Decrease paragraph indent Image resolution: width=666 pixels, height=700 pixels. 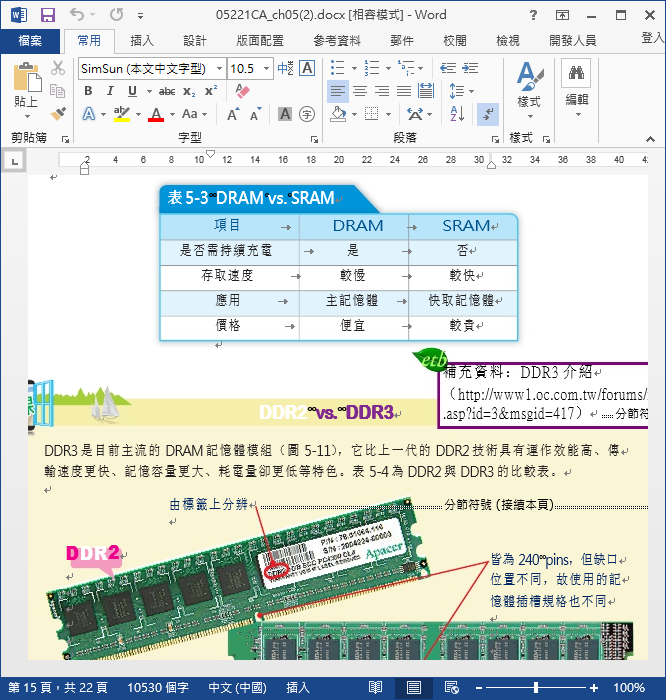[448, 68]
